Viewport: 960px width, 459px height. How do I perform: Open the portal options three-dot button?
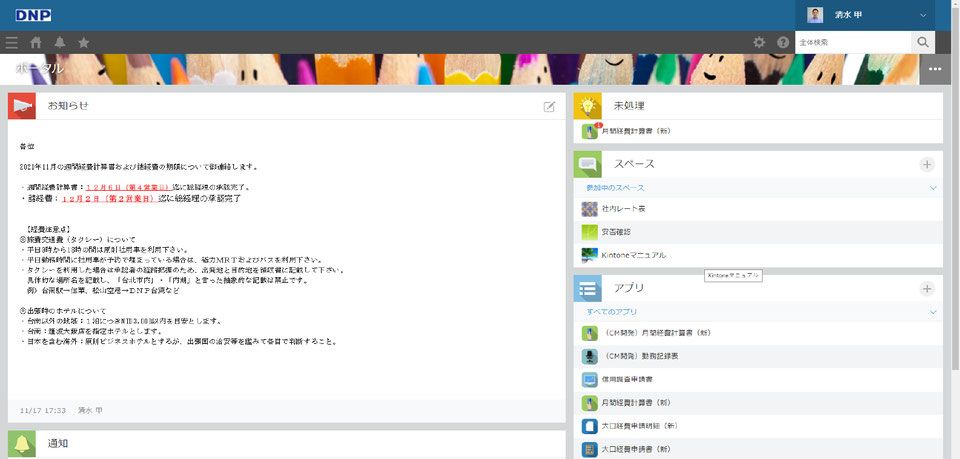tap(936, 69)
